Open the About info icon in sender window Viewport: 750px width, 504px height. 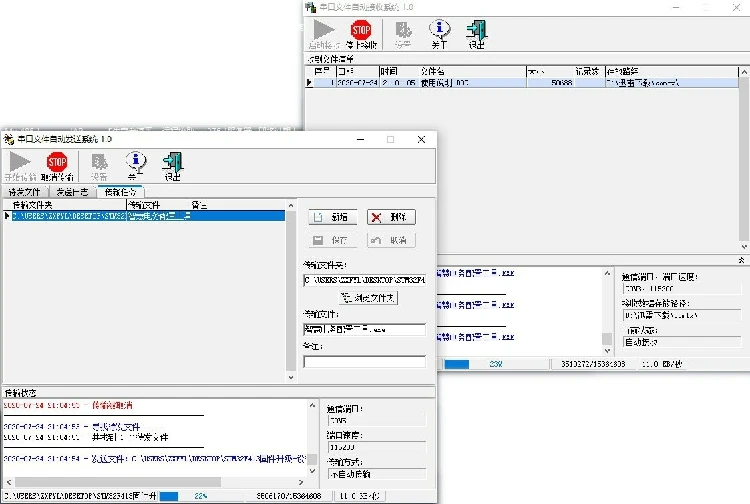[x=136, y=162]
